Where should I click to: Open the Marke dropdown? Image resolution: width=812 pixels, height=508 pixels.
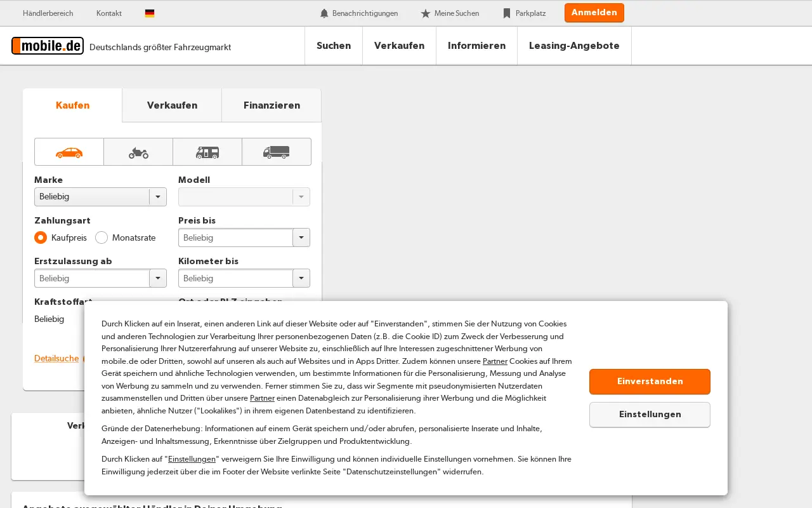click(100, 197)
